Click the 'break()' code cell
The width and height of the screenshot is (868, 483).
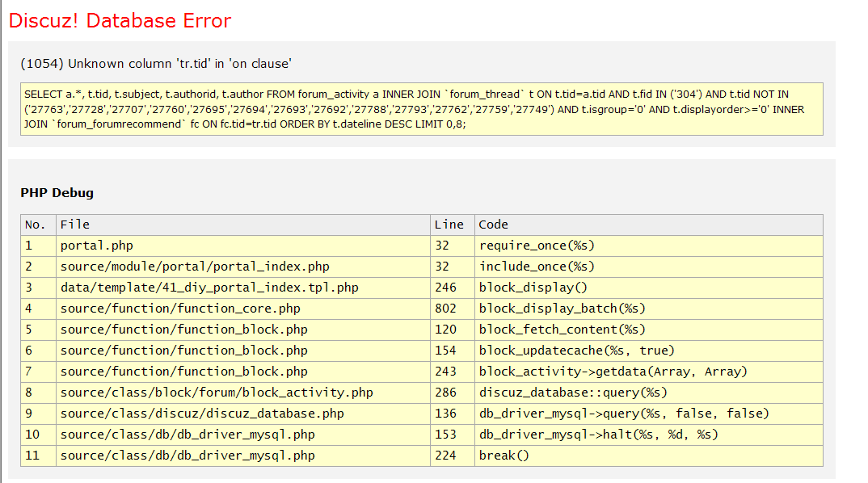649,456
